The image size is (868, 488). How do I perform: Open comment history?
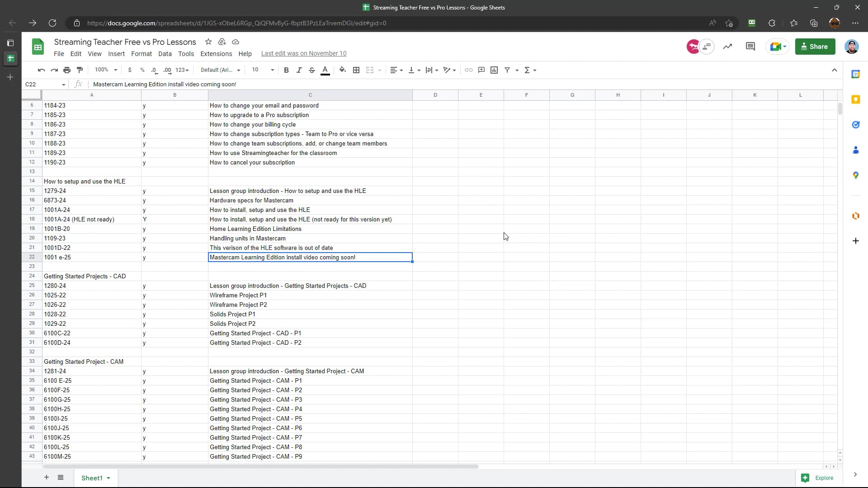click(x=750, y=47)
